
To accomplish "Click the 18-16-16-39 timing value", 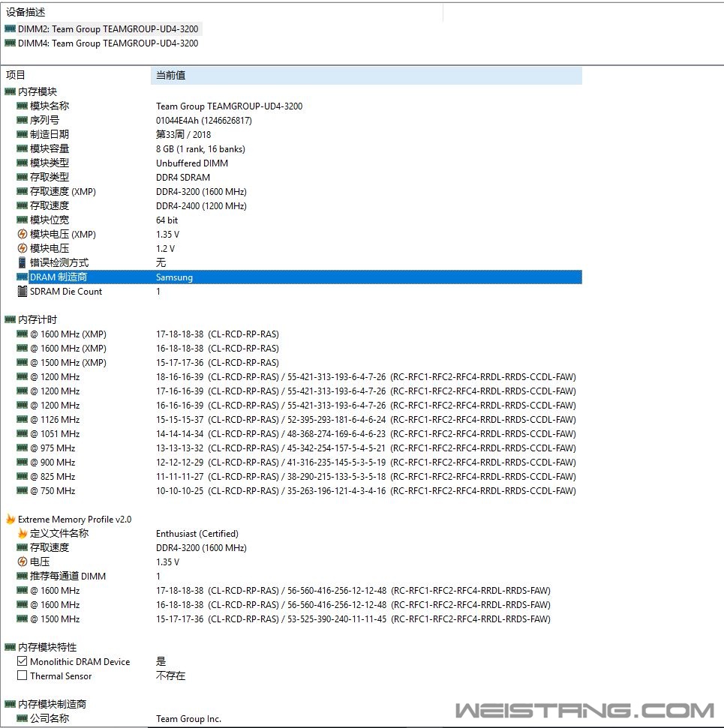I will [180, 377].
